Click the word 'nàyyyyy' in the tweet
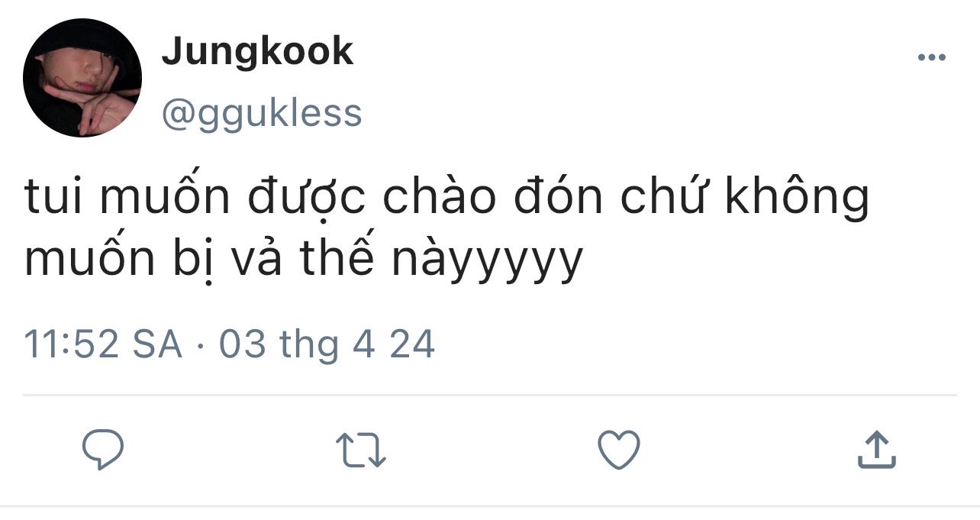 pyautogui.click(x=487, y=261)
